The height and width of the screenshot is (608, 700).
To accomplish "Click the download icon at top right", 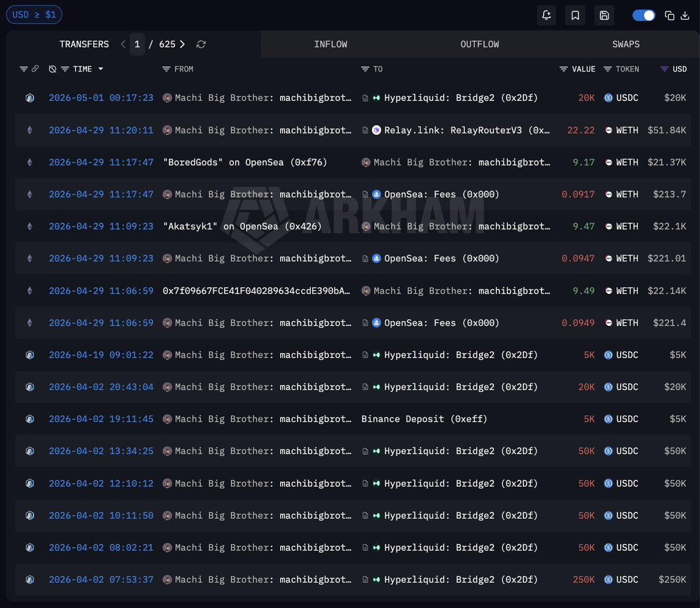I will (x=685, y=15).
